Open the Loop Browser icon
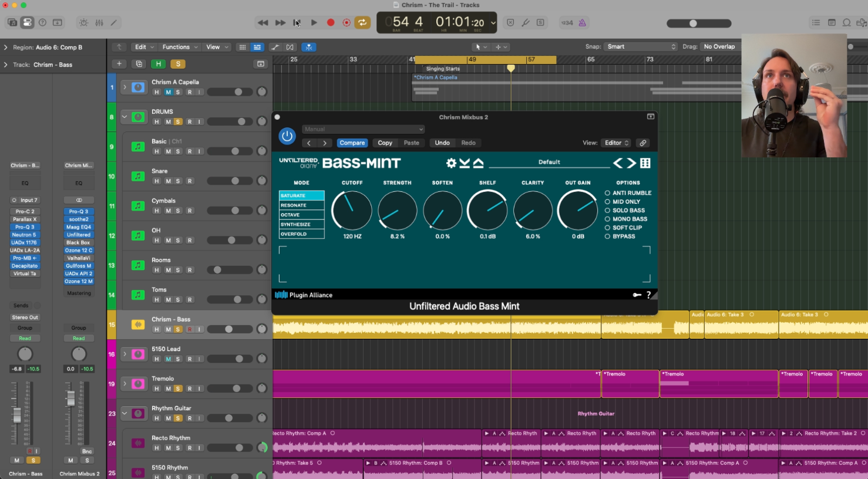 click(847, 23)
